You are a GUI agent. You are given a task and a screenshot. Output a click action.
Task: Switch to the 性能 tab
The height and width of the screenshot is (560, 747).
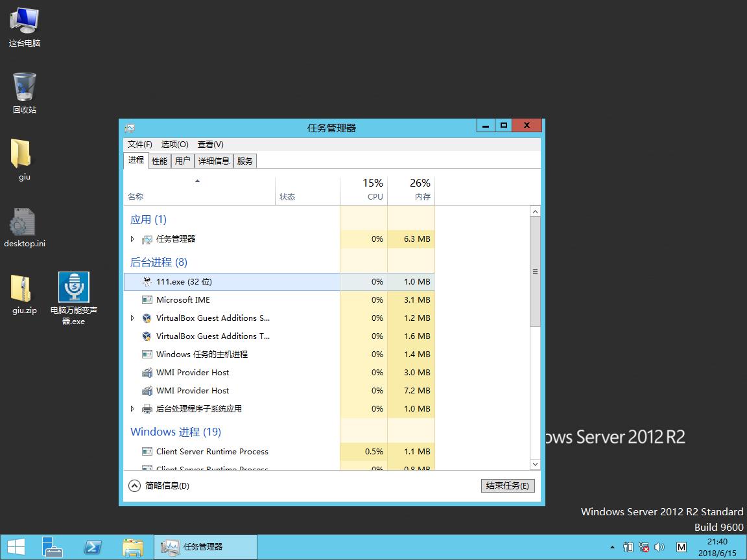coord(159,161)
